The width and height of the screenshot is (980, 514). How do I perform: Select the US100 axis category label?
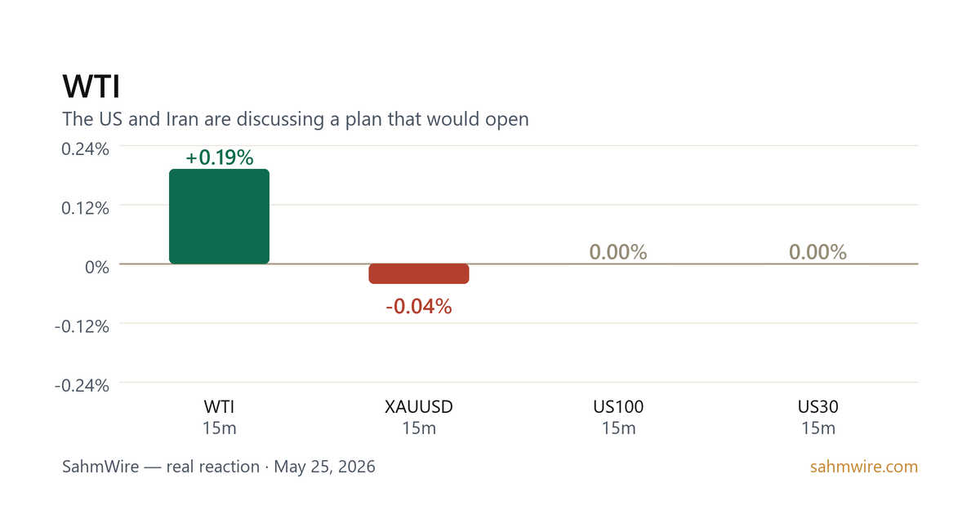coord(618,406)
